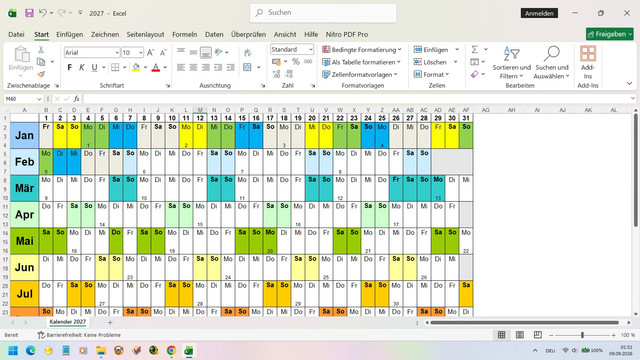
Task: Click the Copy icon in Zwischenablage
Action: [x=41, y=62]
